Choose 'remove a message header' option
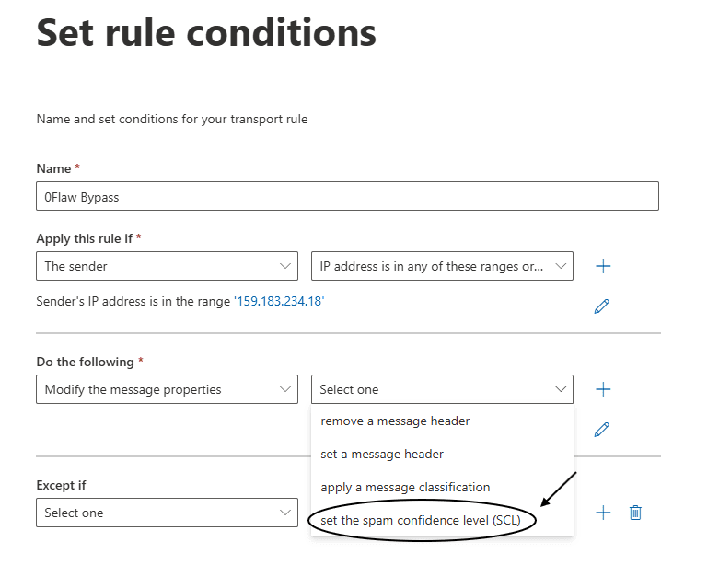Screen dimensions: 719x588 (395, 421)
